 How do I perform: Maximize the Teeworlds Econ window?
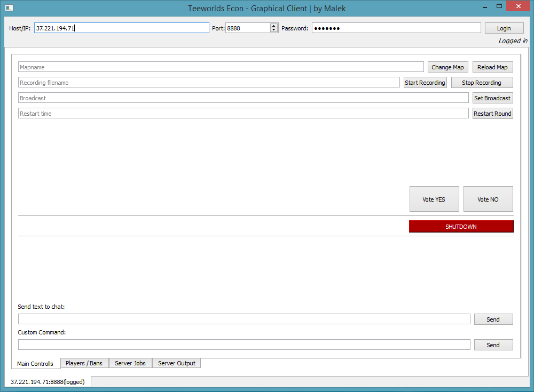pyautogui.click(x=499, y=6)
